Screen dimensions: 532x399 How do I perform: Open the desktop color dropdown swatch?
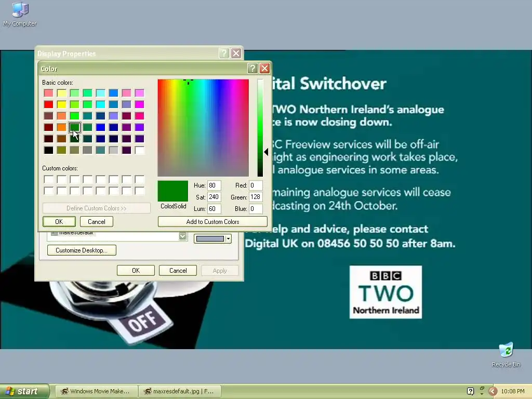point(212,239)
